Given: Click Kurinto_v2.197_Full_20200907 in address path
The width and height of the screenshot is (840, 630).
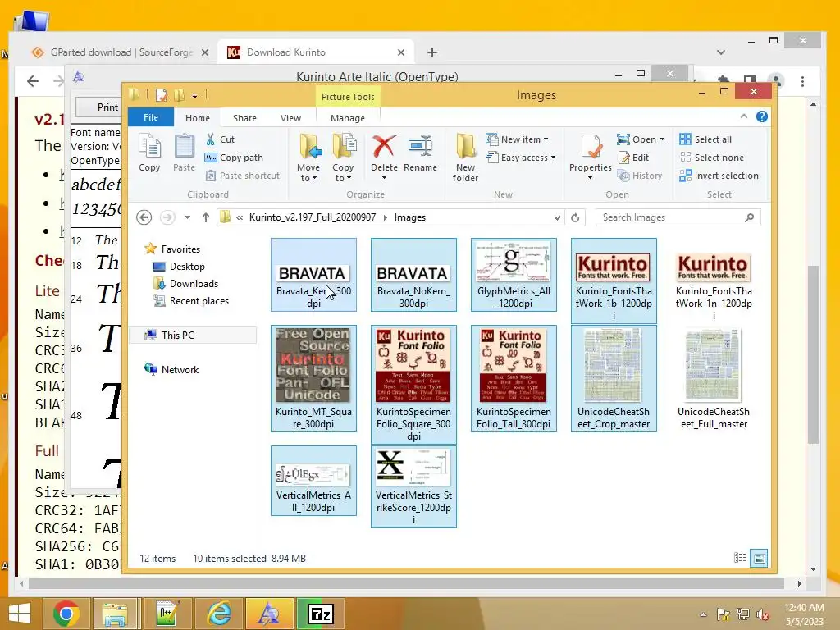Looking at the screenshot, I should (313, 217).
